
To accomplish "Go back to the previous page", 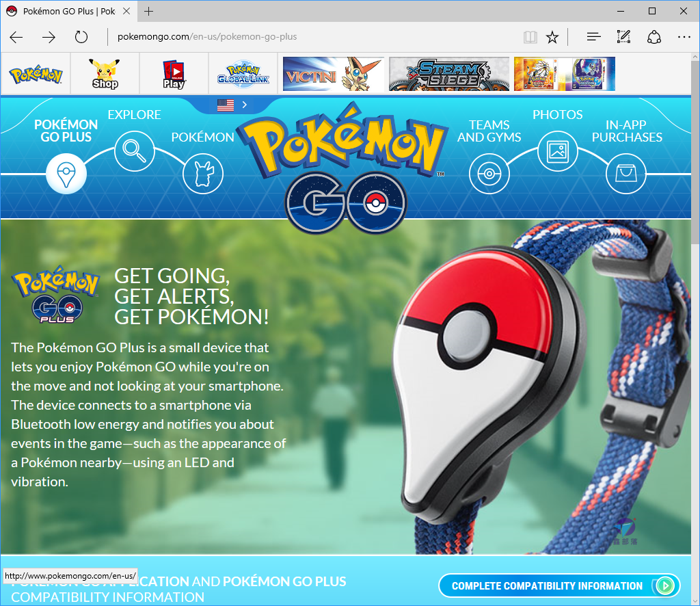I will (16, 37).
